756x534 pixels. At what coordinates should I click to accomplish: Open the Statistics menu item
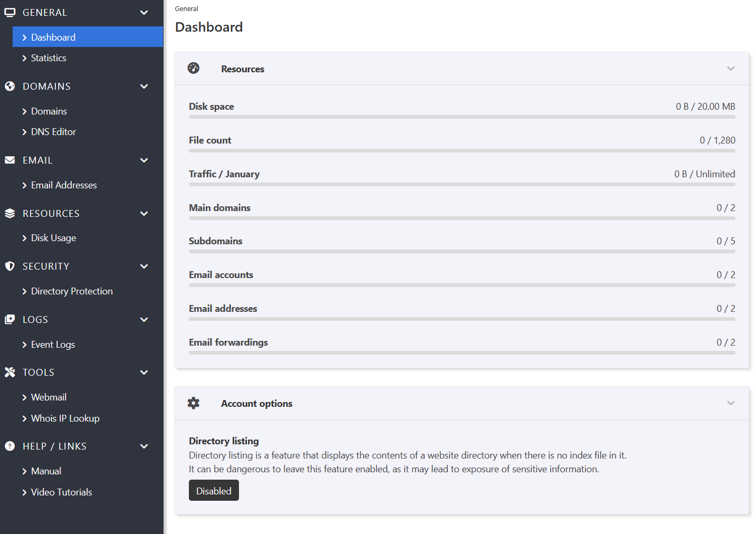coord(49,58)
